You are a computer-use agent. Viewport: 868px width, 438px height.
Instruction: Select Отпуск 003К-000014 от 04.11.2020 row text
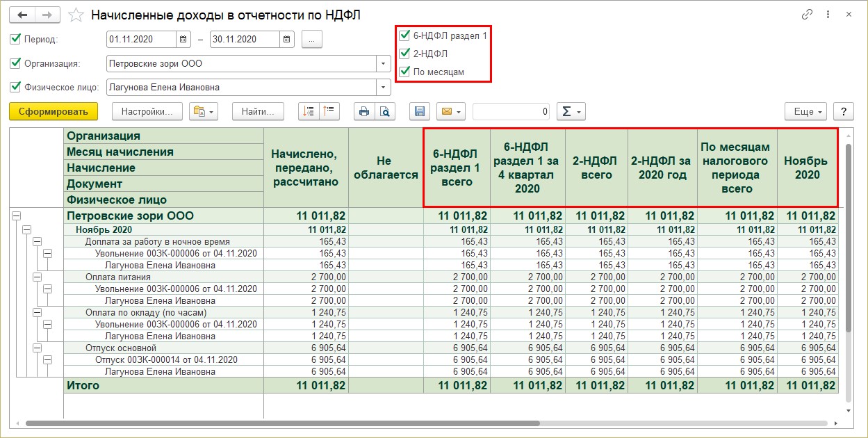click(x=166, y=359)
